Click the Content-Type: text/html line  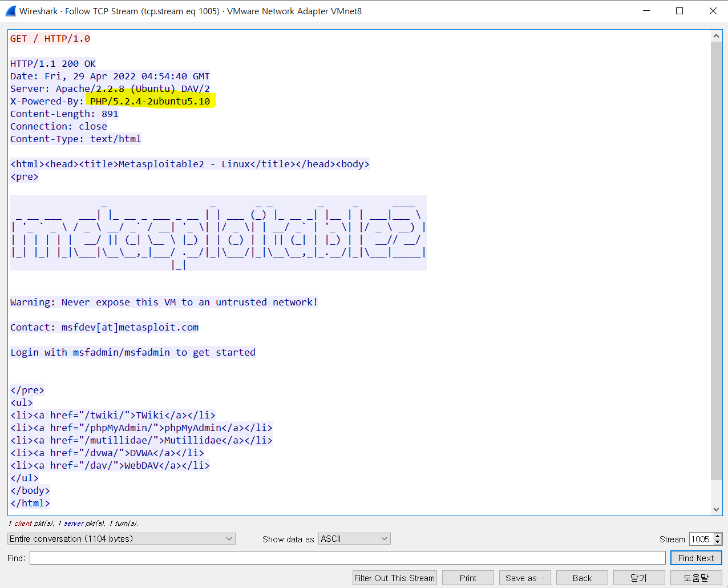pos(76,139)
